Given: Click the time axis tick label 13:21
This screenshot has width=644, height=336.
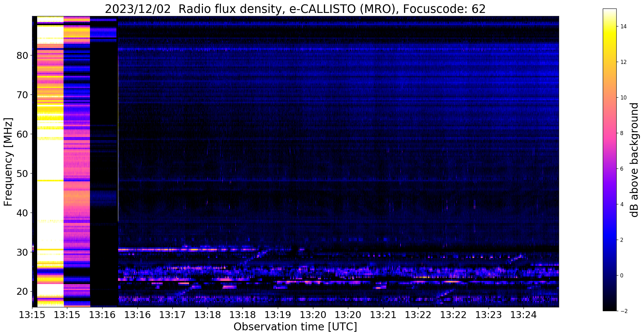Looking at the screenshot, I should point(383,315).
